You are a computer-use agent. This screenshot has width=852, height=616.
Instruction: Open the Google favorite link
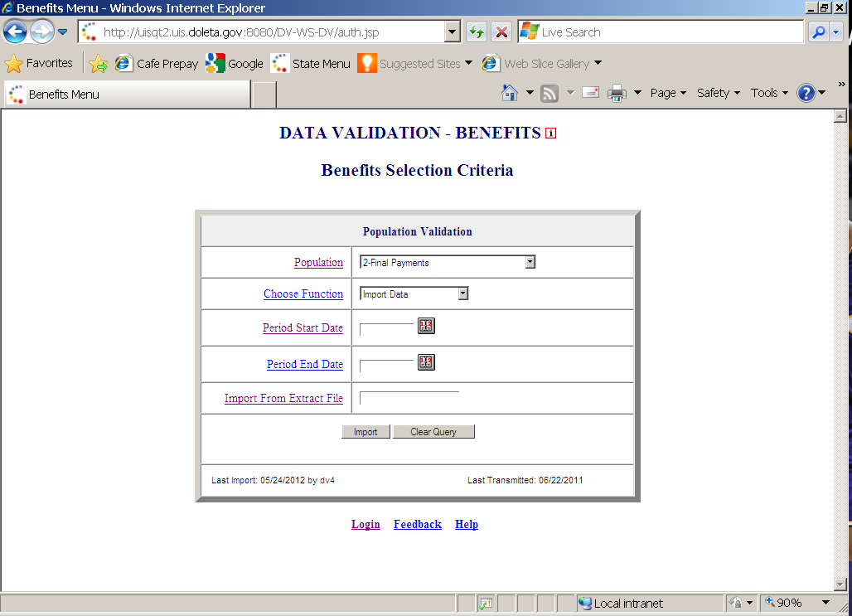pos(235,64)
